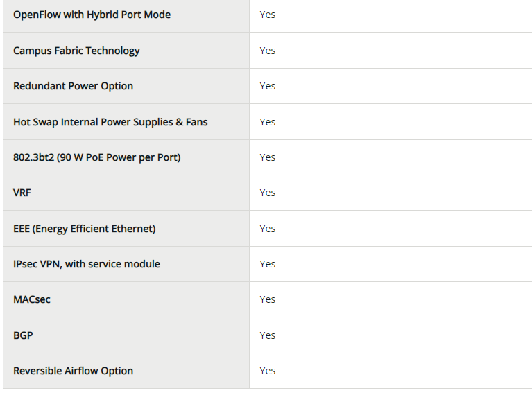Select the BGP feature label
532x395 pixels.
pyautogui.click(x=23, y=335)
